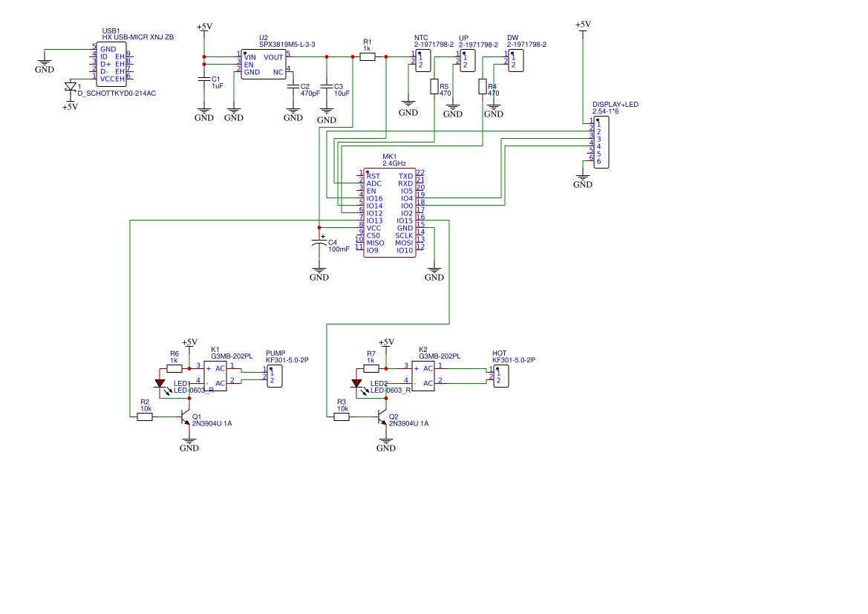
Task: Click the R2 10k resistor symbol
Action: 145,417
